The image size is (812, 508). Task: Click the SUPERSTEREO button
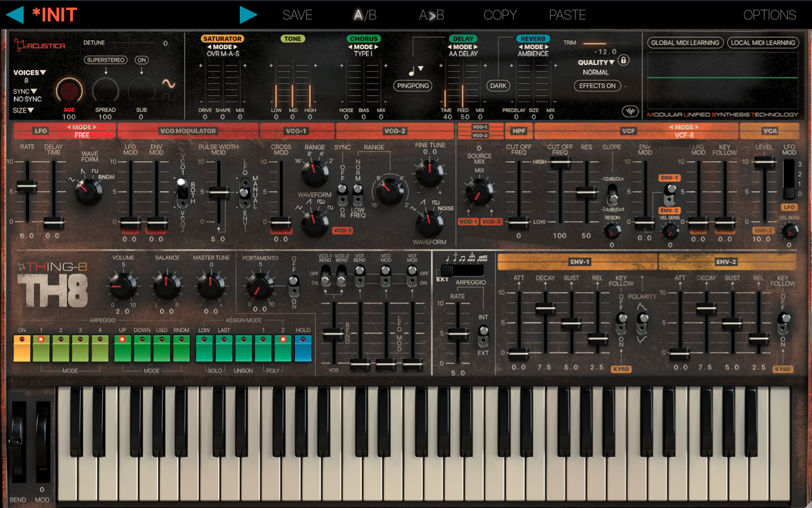tap(106, 60)
